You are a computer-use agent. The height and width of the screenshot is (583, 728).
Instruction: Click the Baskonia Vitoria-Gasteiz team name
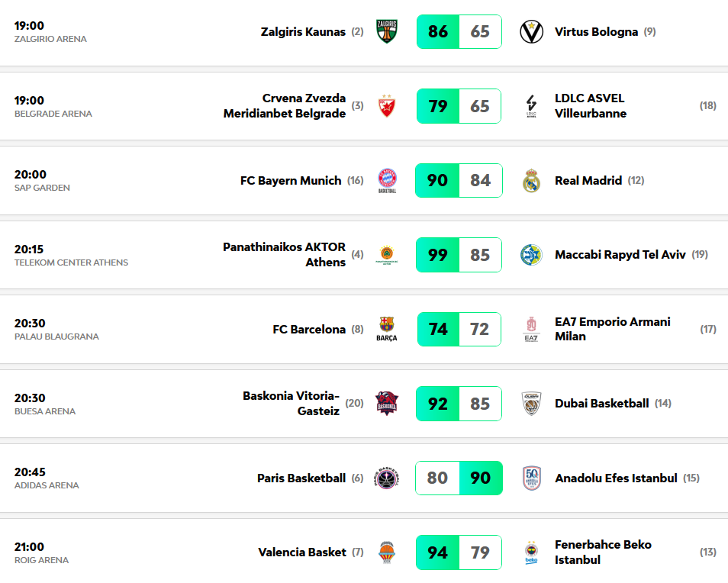click(x=291, y=404)
